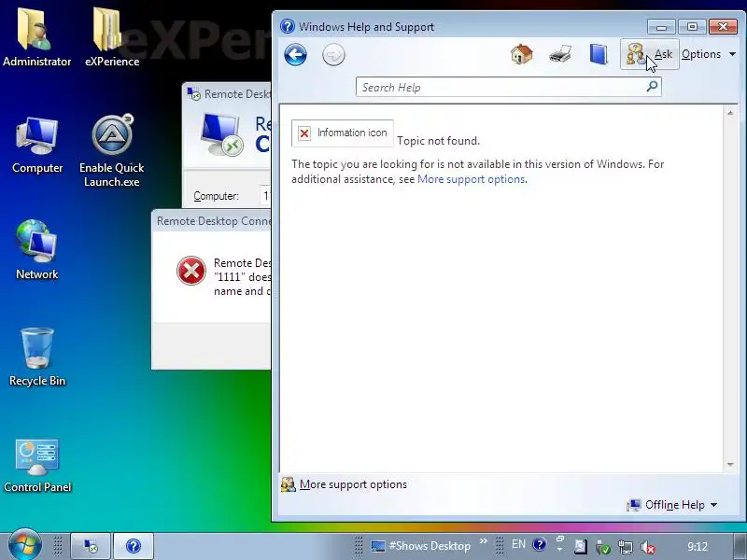Image resolution: width=747 pixels, height=560 pixels.
Task: Open language bar options arrow
Action: [x=559, y=550]
